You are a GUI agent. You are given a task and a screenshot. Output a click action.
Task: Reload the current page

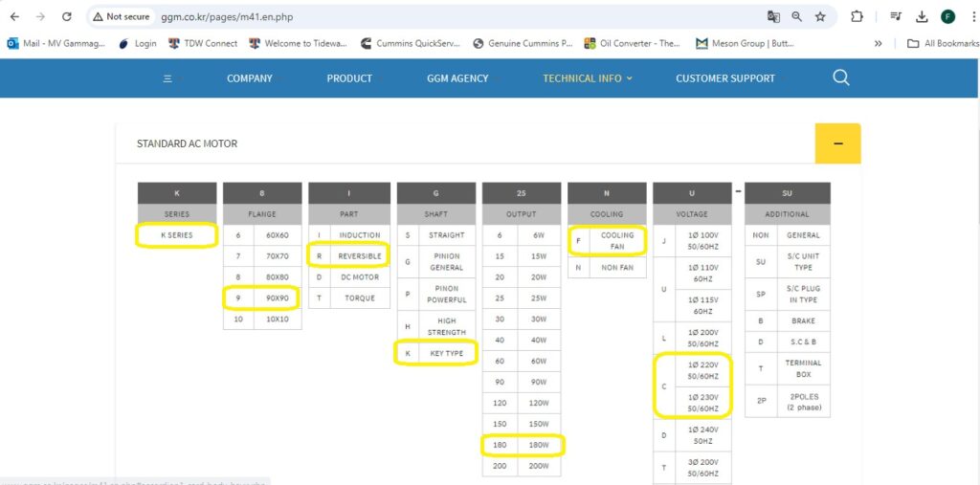click(x=66, y=16)
